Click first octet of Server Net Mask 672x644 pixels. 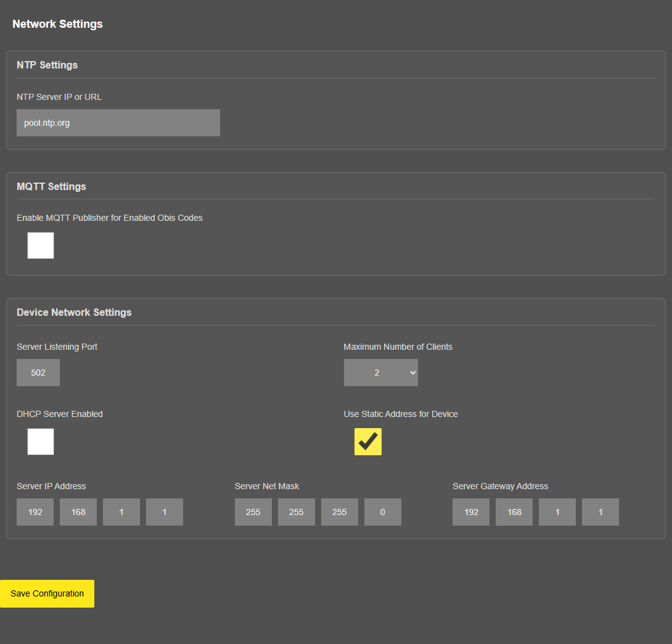coord(253,512)
